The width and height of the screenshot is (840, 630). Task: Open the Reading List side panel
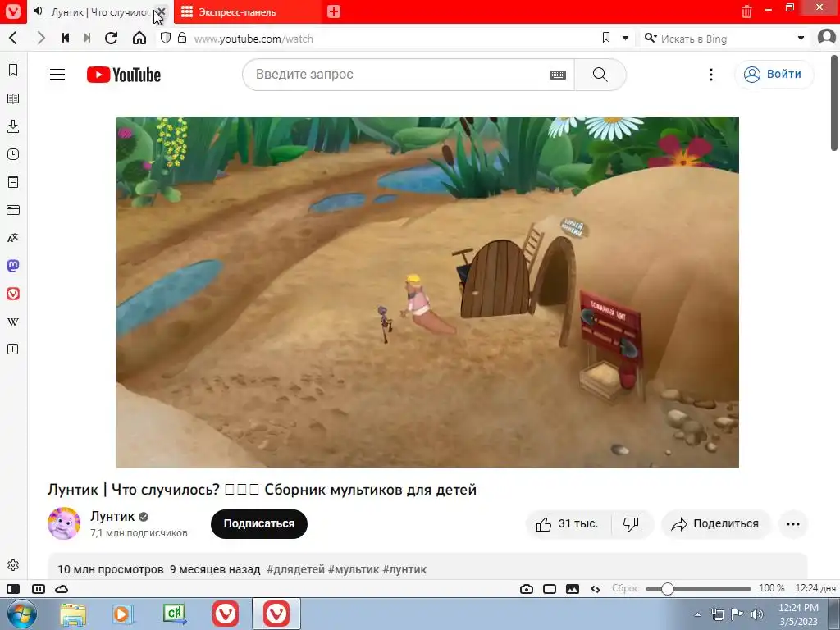point(13,98)
